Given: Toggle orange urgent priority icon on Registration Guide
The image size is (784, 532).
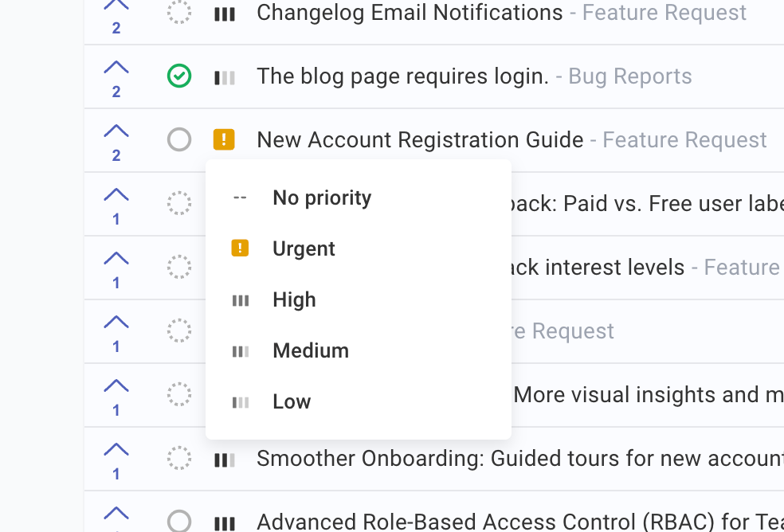Looking at the screenshot, I should pyautogui.click(x=224, y=140).
